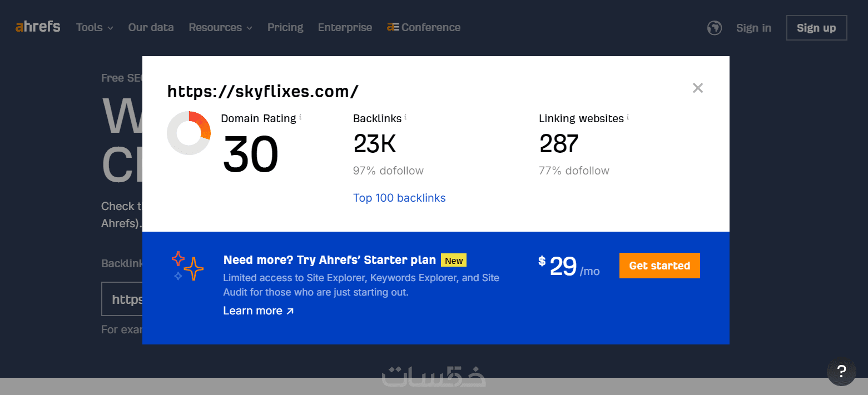Expand the Resources dropdown menu
The height and width of the screenshot is (395, 868).
tap(220, 27)
